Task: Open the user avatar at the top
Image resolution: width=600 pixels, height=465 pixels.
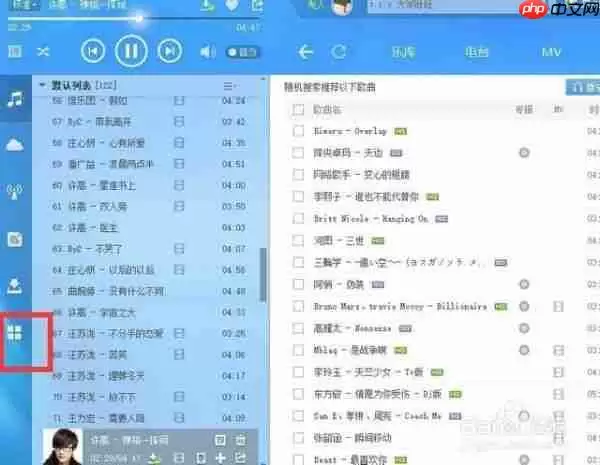Action: click(342, 7)
